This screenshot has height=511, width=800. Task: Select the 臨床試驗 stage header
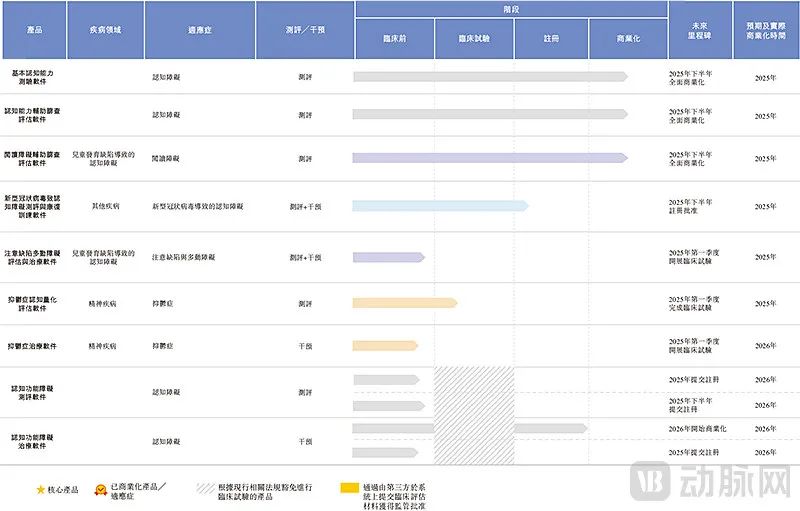(474, 38)
